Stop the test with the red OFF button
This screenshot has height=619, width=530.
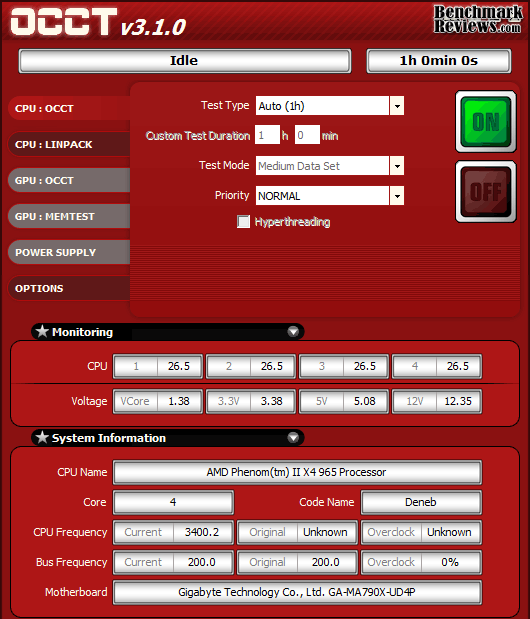(486, 191)
